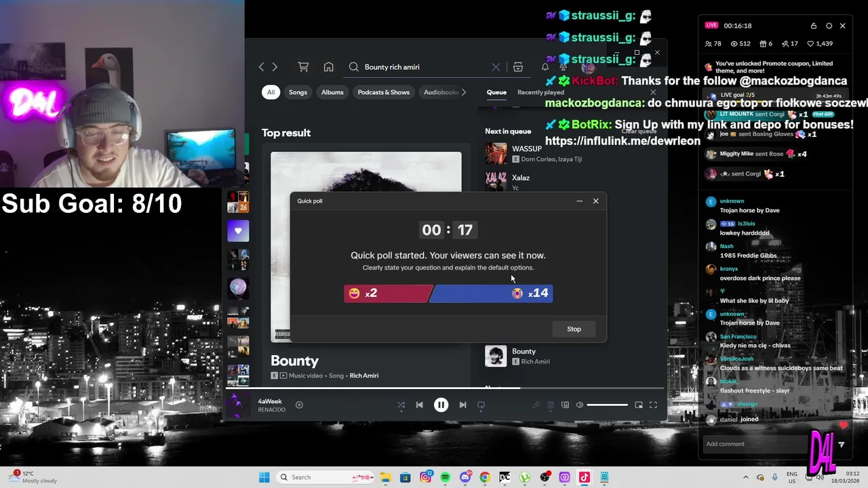Open new followers count showing 17
Viewport: 868px width, 488px height.
point(790,43)
